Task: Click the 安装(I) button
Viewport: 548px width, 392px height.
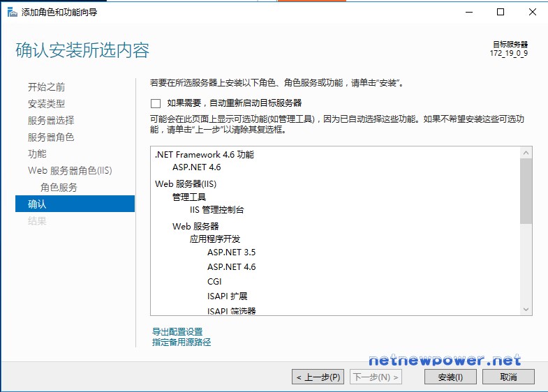Action: pos(450,377)
